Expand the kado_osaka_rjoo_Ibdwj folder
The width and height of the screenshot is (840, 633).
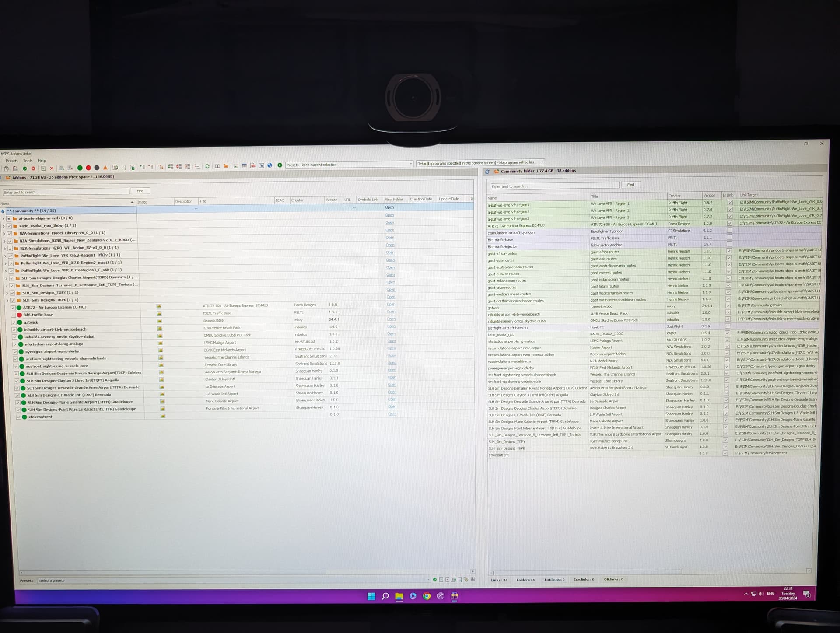[3, 226]
